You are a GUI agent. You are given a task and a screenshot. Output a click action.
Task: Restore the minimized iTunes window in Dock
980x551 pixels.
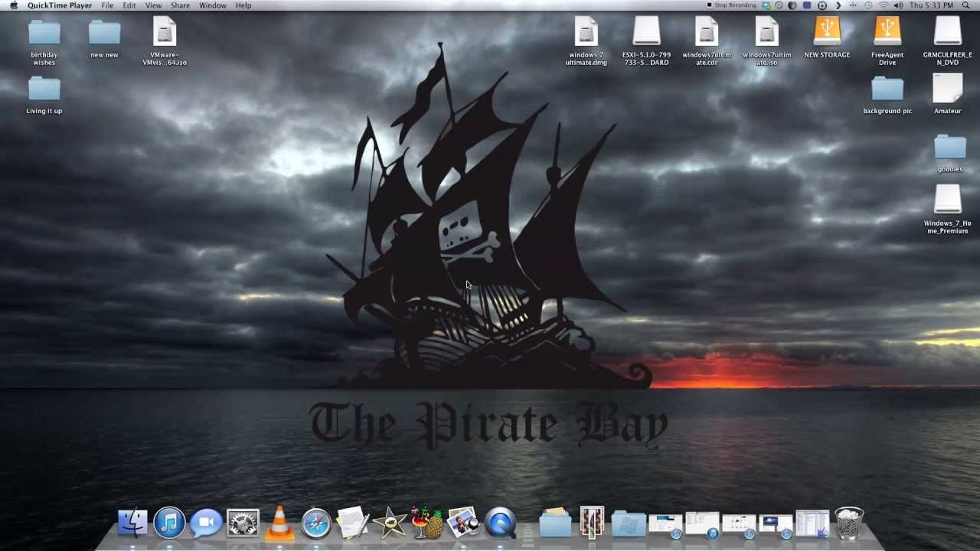tap(702, 524)
